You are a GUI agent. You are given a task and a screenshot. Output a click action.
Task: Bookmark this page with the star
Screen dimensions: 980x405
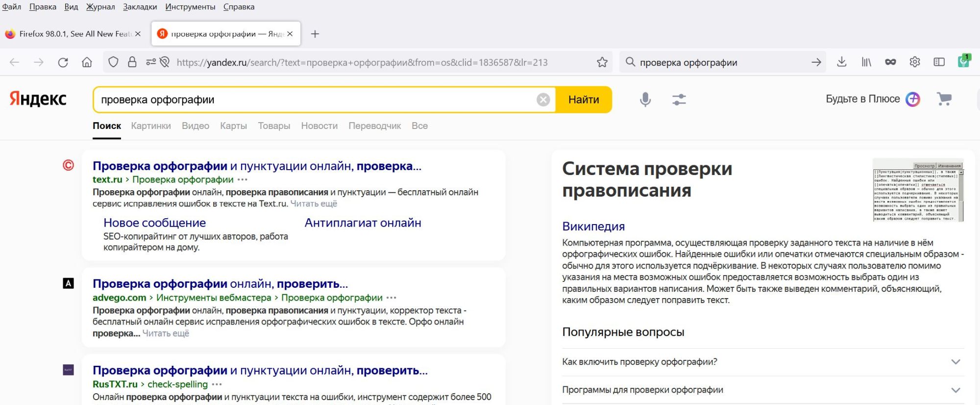[x=602, y=62]
